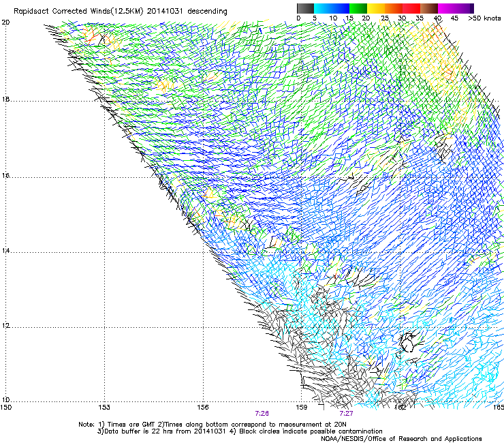Click the legend tick label '45'

click(454, 18)
